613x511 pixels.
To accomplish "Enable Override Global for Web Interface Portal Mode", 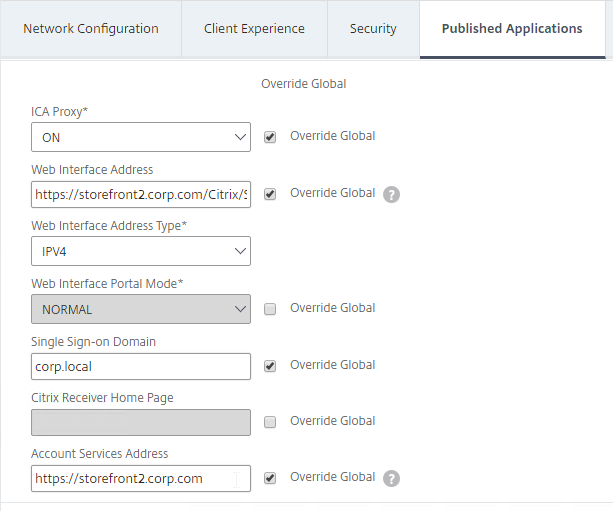I will point(270,309).
